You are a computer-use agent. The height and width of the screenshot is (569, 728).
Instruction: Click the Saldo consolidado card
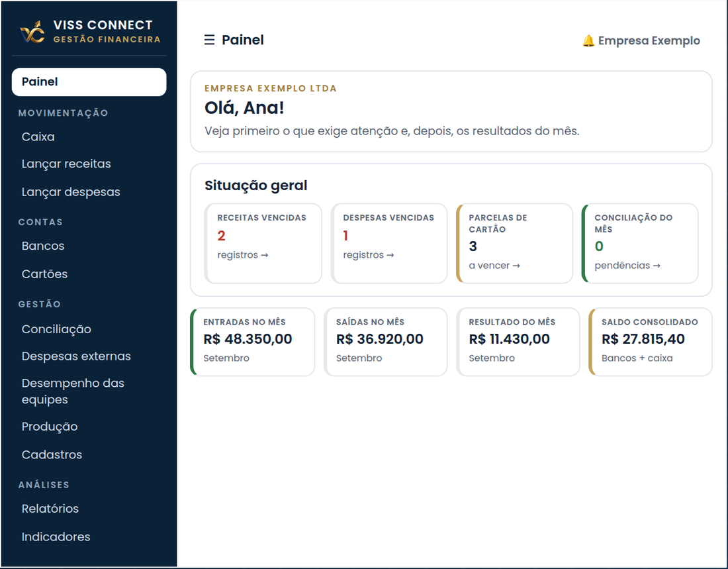tap(651, 342)
